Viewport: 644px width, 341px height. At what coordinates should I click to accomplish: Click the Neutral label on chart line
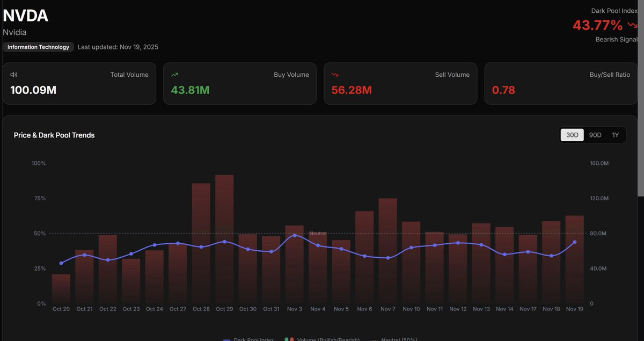(318, 234)
